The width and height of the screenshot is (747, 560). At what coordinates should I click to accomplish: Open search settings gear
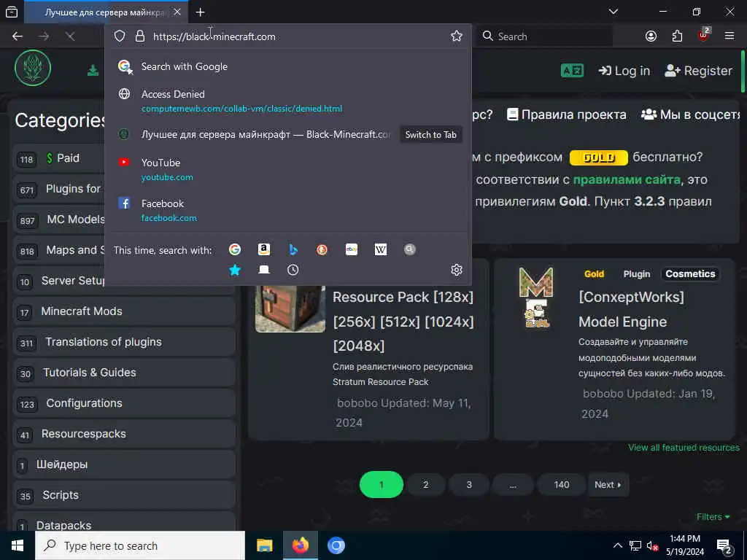pos(457,270)
